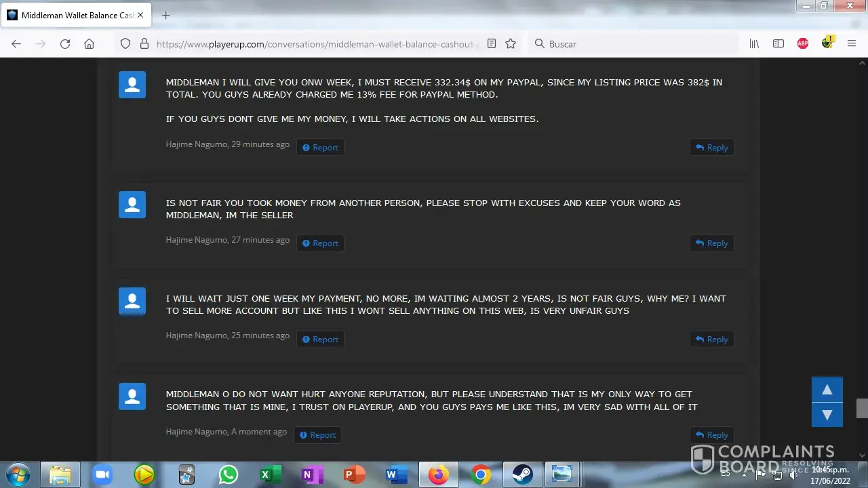Open the Firefox application menu
The image size is (868, 488).
(852, 43)
